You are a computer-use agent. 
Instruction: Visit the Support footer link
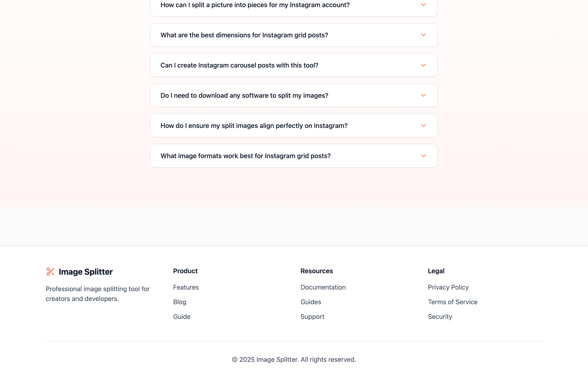312,316
